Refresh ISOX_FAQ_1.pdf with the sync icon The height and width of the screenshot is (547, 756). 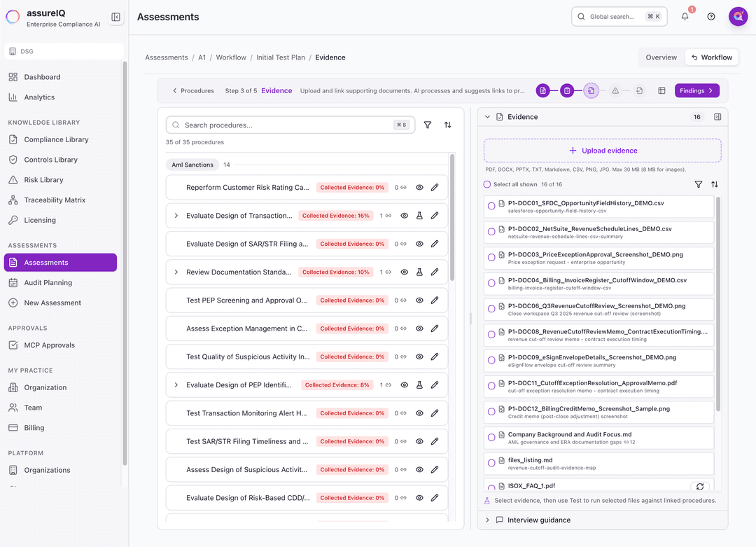point(699,486)
